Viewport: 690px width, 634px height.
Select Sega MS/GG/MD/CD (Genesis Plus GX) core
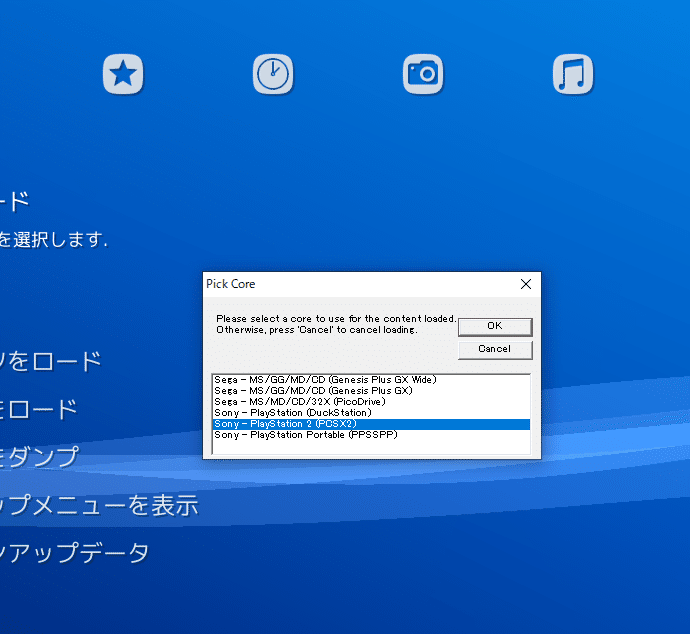[371, 391]
